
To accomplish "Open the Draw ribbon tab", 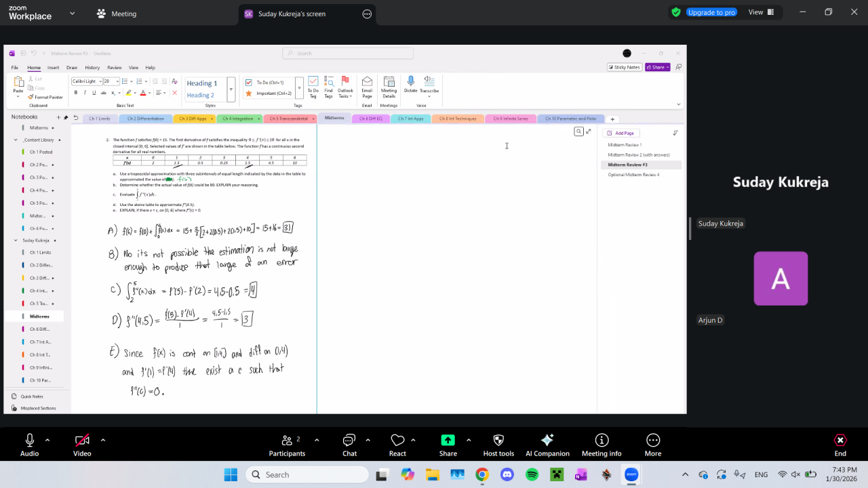I will tap(72, 68).
